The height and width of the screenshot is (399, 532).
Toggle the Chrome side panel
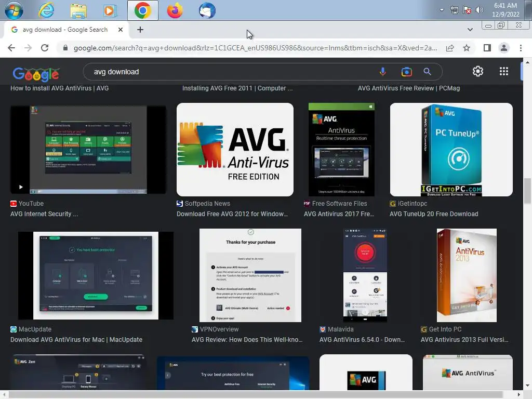tap(487, 48)
